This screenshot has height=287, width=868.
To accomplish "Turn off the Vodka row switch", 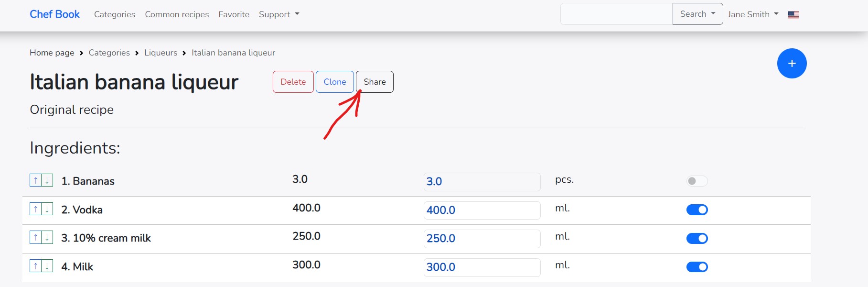I will pyautogui.click(x=697, y=210).
